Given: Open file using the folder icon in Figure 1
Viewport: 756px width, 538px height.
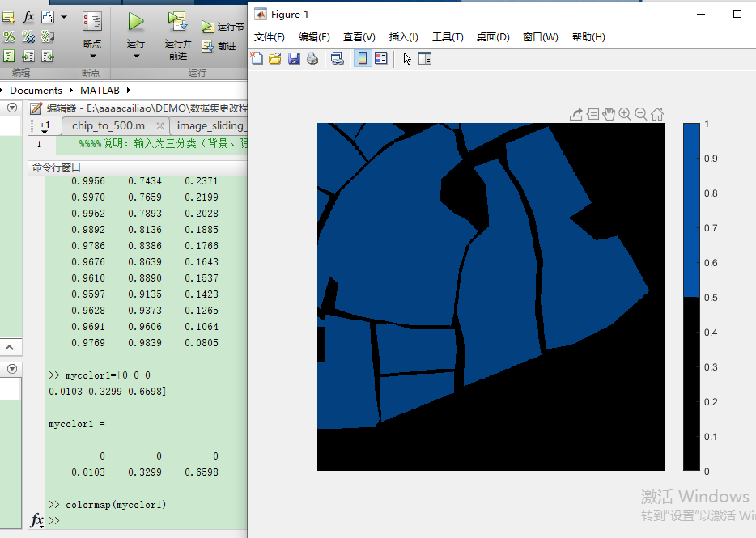Looking at the screenshot, I should pyautogui.click(x=275, y=59).
